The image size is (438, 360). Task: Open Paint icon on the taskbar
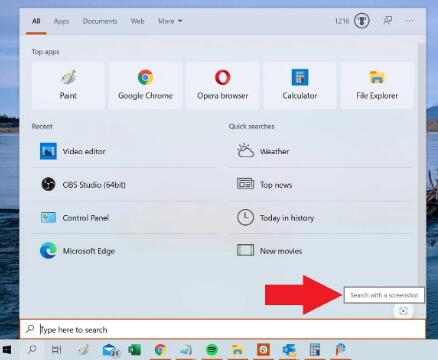tap(84, 350)
